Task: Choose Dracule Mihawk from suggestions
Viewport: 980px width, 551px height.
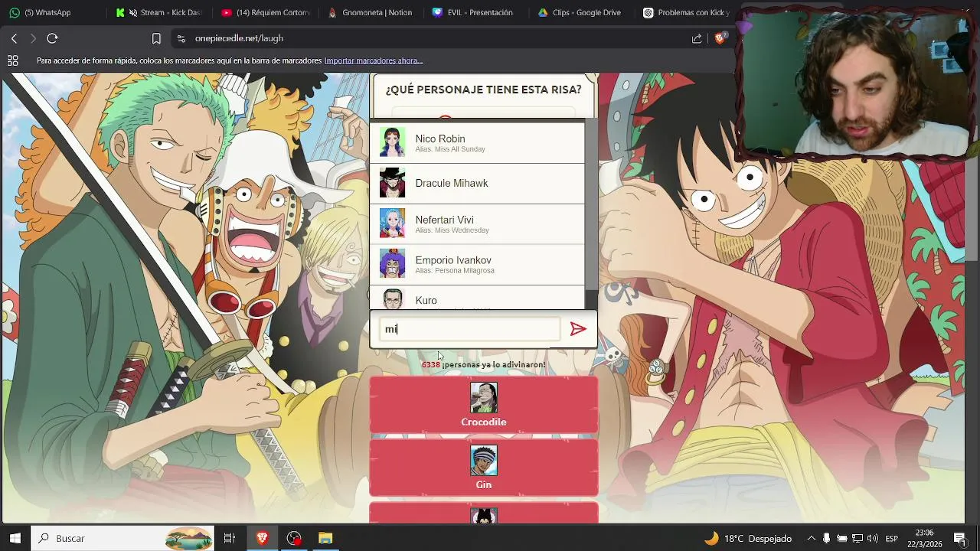Action: 477,184
